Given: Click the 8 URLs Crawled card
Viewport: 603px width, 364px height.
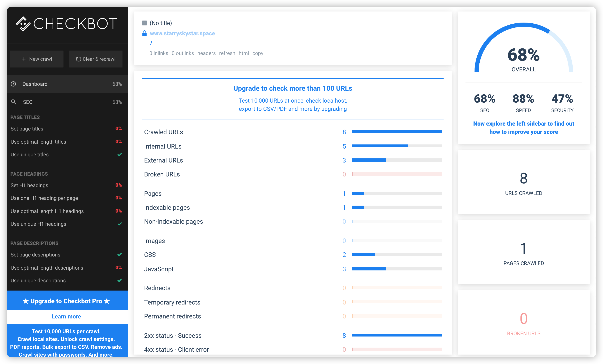Looking at the screenshot, I should pyautogui.click(x=523, y=182).
